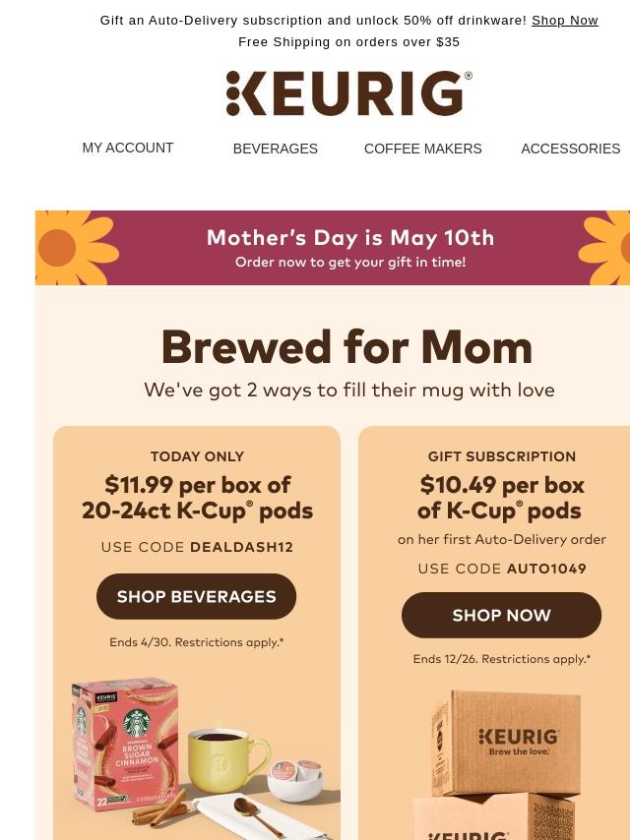Select the Accessories menu item

tap(570, 149)
